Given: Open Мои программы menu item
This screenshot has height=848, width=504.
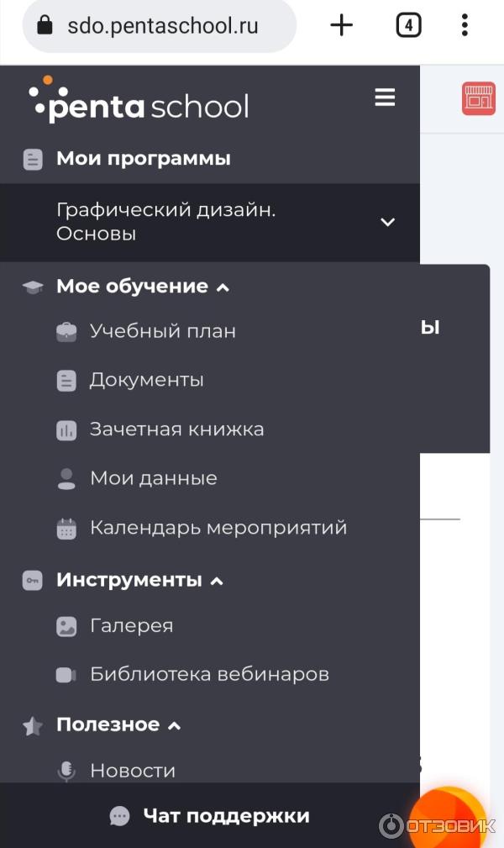Looking at the screenshot, I should click(143, 159).
